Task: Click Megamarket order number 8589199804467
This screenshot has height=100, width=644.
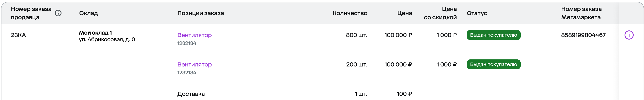Action: pos(583,35)
